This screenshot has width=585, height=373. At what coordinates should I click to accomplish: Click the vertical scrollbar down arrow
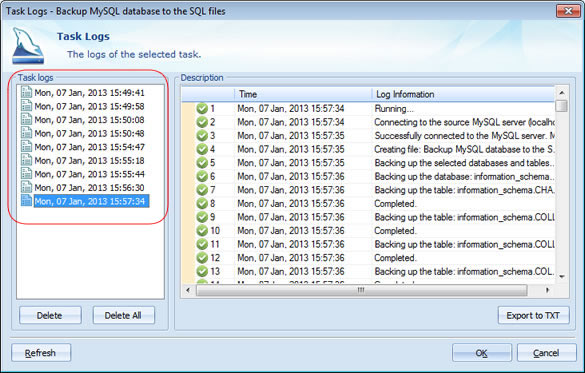coord(562,277)
